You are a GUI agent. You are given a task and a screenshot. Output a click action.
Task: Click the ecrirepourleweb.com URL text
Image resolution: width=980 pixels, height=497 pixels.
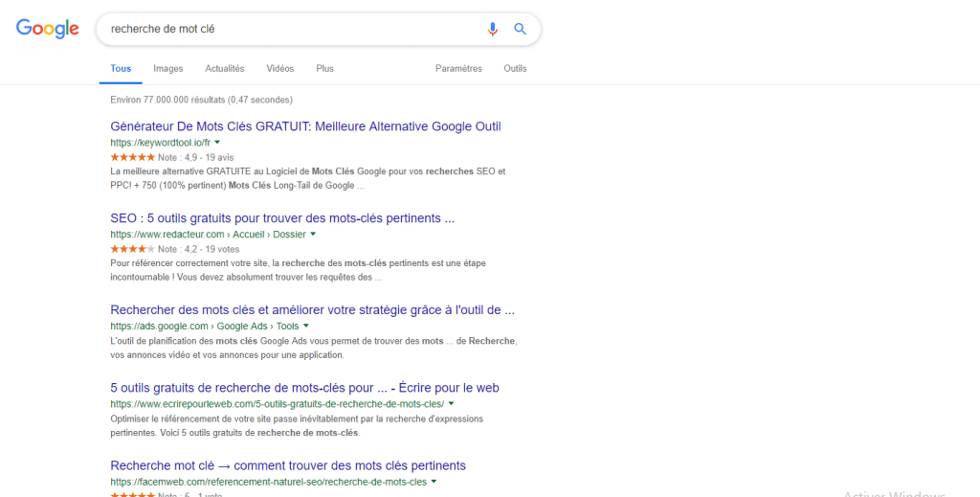coord(278,404)
